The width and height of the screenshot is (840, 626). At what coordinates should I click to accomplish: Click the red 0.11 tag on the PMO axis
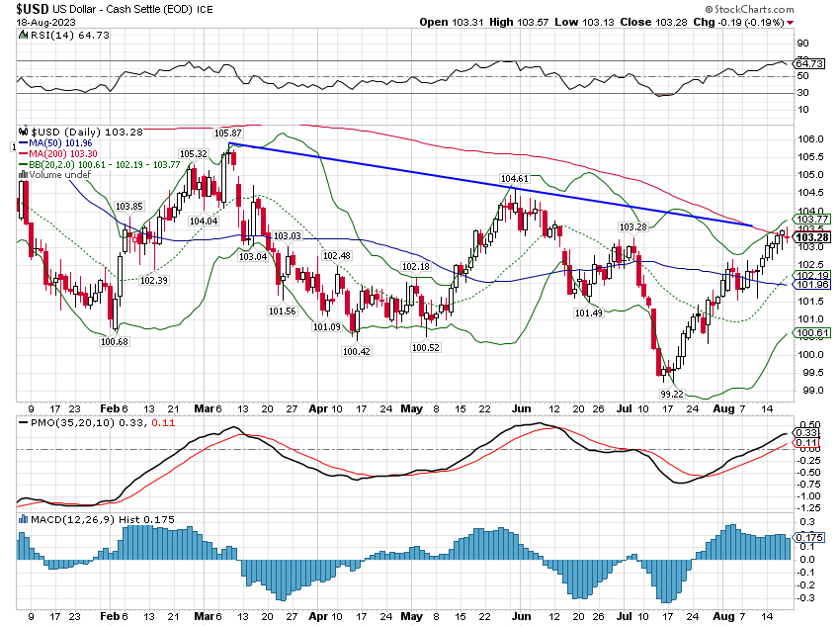(806, 443)
